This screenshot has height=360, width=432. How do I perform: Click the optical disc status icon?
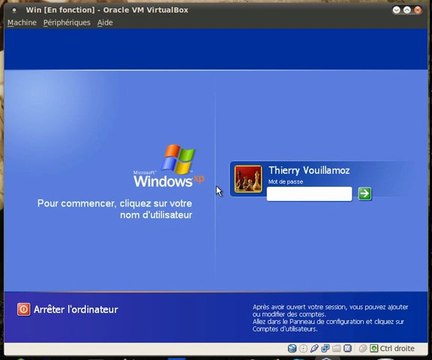303,348
